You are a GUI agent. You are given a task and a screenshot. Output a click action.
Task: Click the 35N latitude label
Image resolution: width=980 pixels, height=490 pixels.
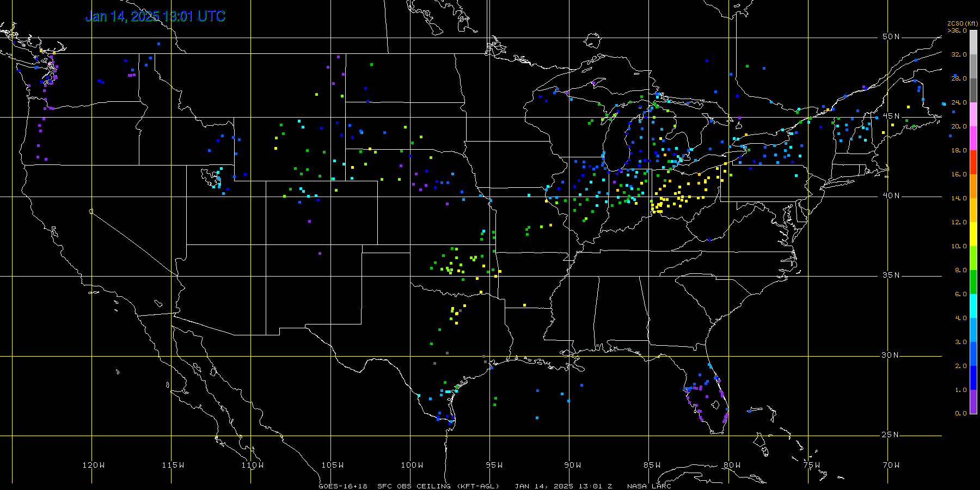[891, 275]
